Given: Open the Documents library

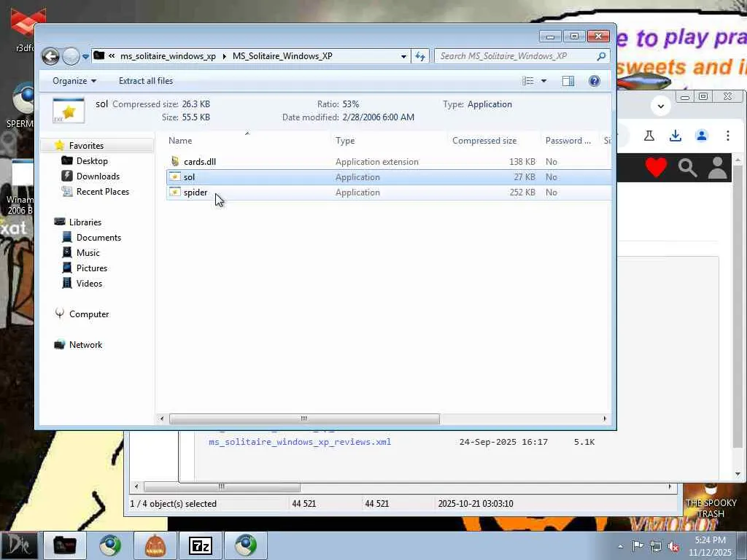Looking at the screenshot, I should pos(98,238).
